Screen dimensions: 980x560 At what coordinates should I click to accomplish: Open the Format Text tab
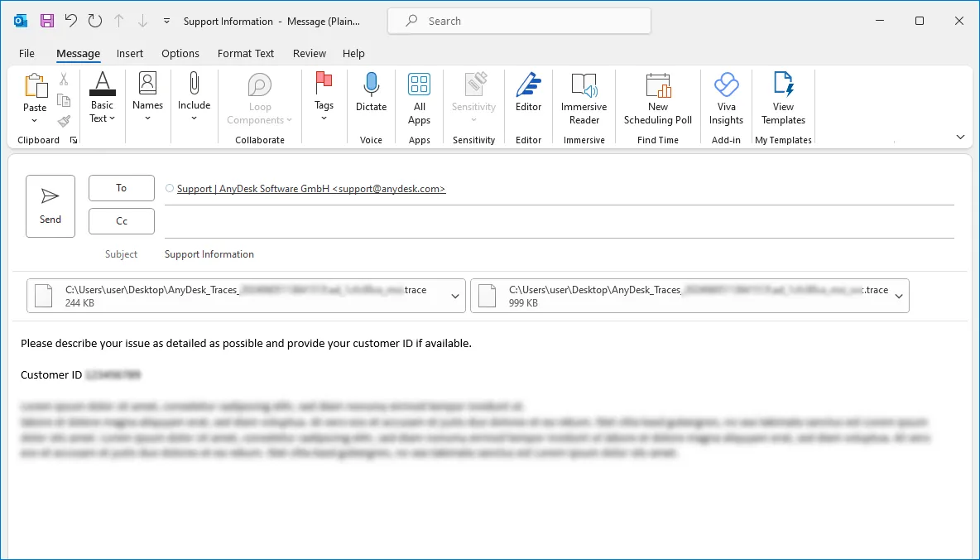click(245, 53)
